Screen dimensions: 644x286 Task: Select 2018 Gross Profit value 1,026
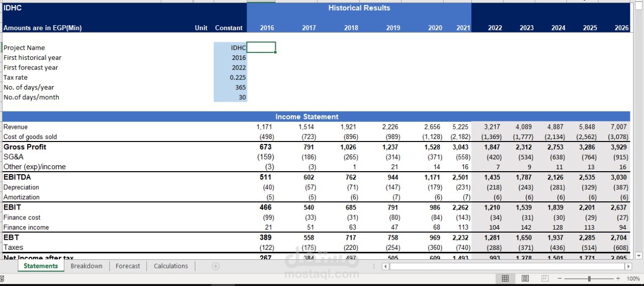348,147
